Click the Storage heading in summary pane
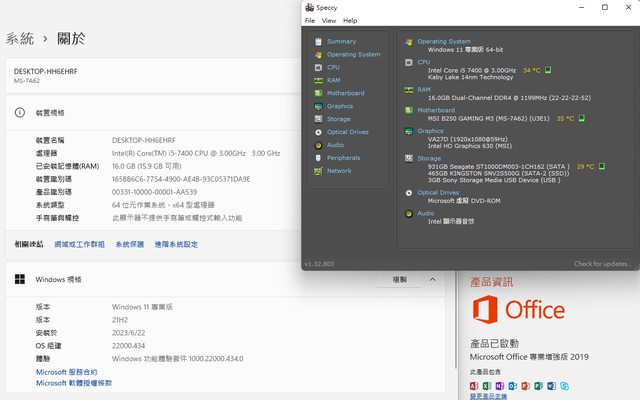The height and width of the screenshot is (400, 640). coord(428,157)
